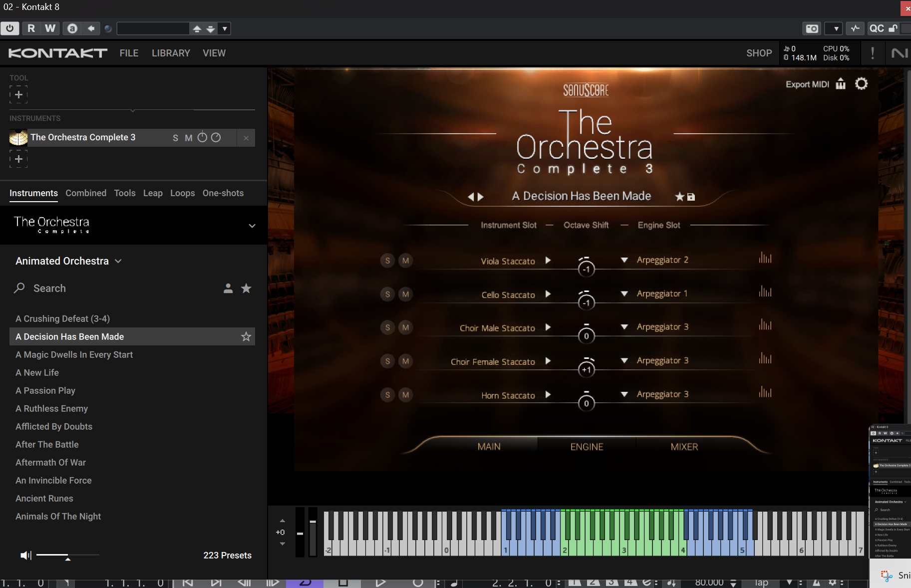911x588 pixels.
Task: Click the plugin power bypass button
Action: click(10, 28)
